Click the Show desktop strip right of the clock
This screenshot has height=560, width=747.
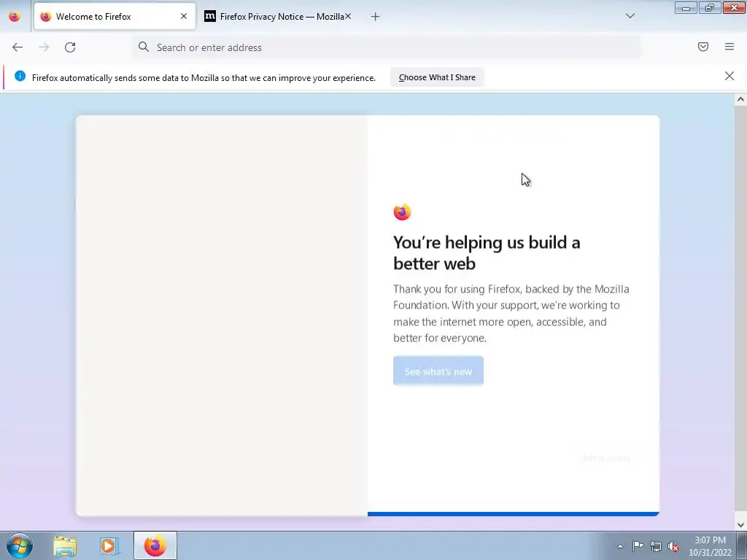click(742, 545)
